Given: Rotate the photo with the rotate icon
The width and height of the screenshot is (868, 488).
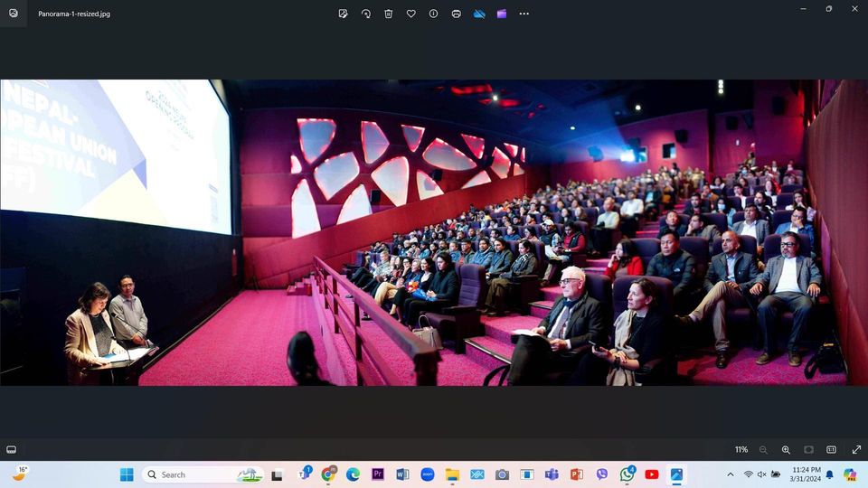Looking at the screenshot, I should point(366,14).
